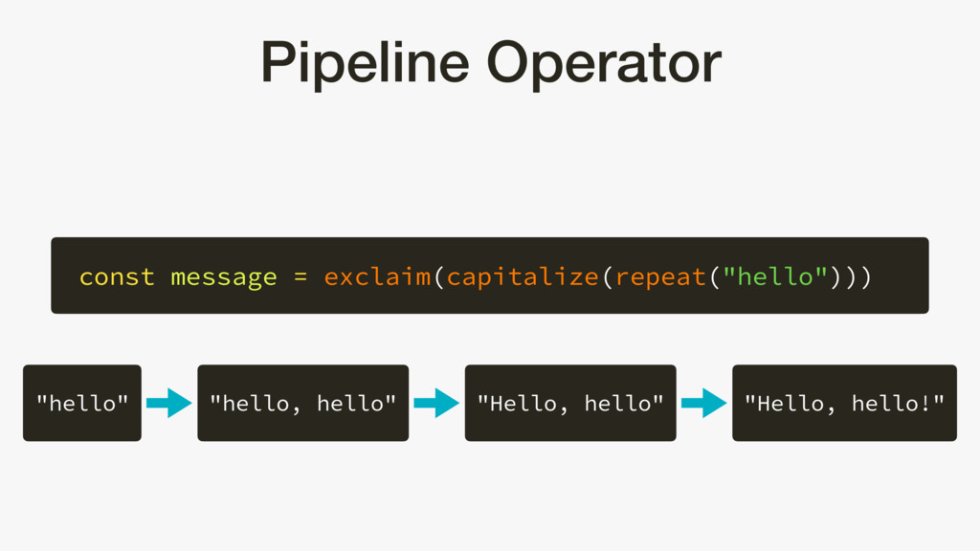Click the opening parenthesis after repeat

[714, 277]
